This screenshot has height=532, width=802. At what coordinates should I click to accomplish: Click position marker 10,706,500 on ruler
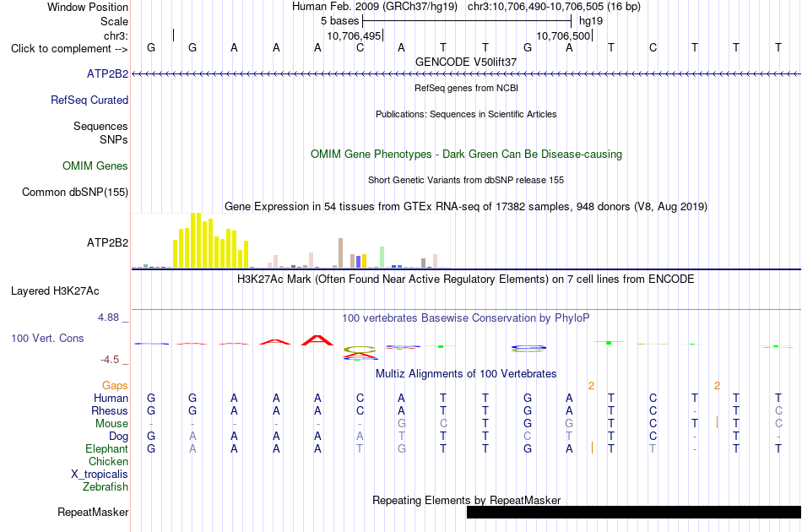[564, 35]
